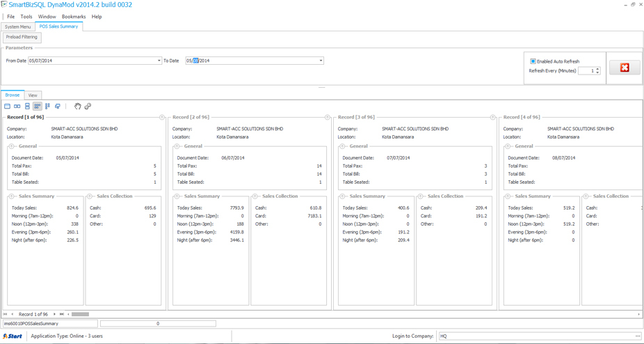Open the Login to Company ellipsis selector
This screenshot has width=644, height=344.
[x=637, y=336]
